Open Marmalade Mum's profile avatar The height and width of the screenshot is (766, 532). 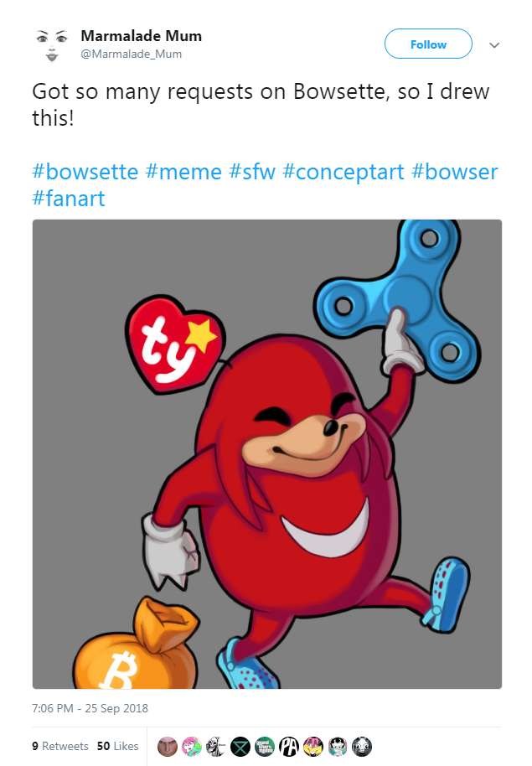click(52, 45)
